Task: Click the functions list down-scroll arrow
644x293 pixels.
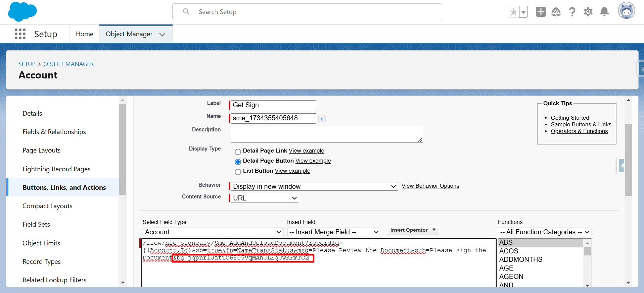Action: point(587,285)
